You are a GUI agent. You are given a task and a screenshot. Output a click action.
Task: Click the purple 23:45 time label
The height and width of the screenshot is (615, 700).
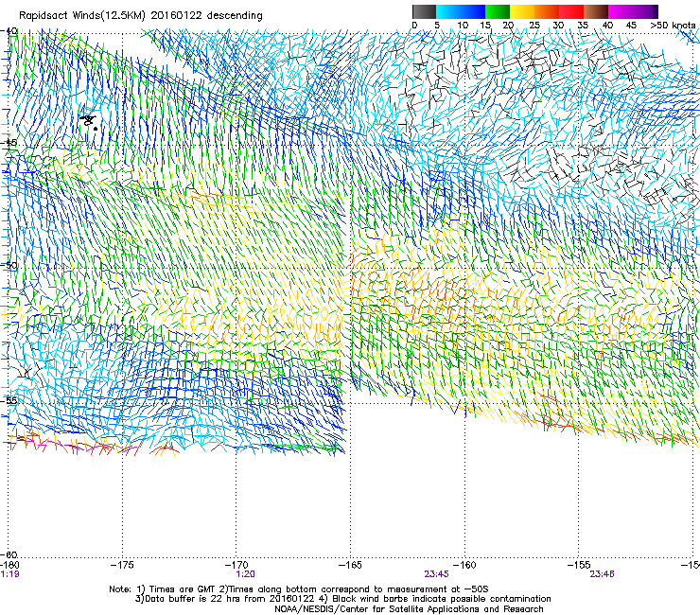436,574
